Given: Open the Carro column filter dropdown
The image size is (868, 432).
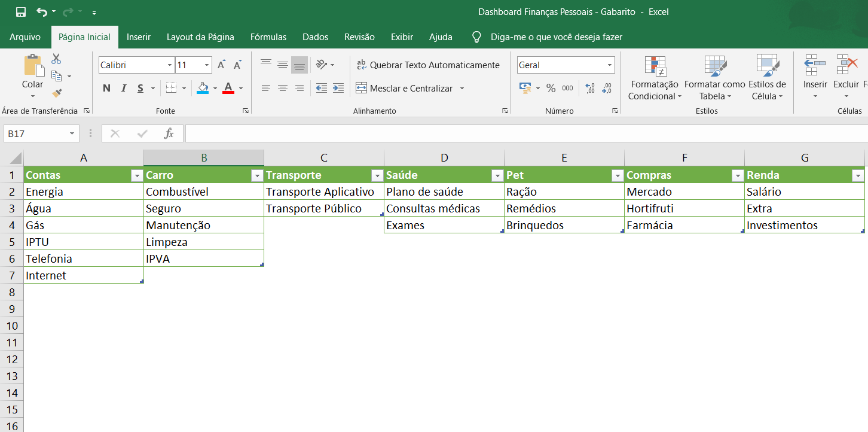Looking at the screenshot, I should pyautogui.click(x=257, y=175).
